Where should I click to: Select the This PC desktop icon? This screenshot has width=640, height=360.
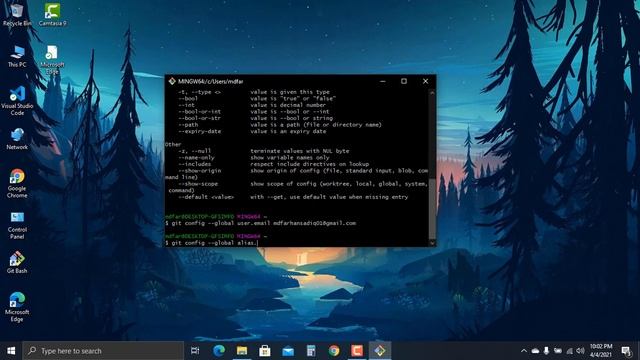(17, 56)
